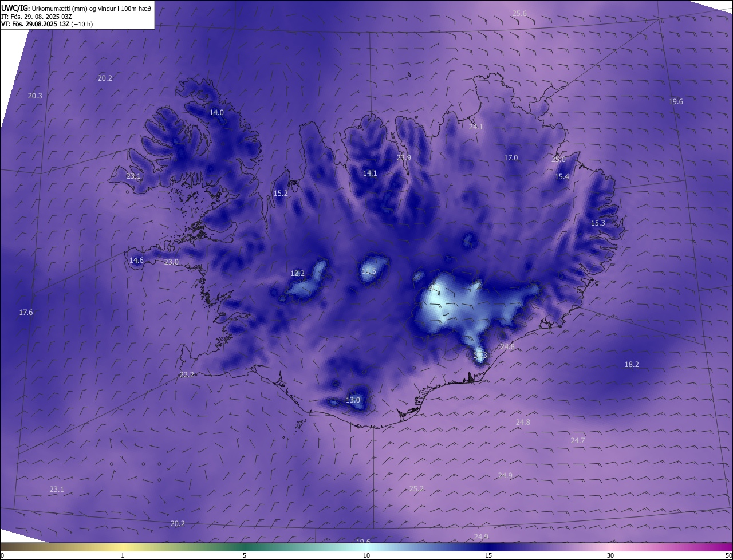Click the 0 tick on the color scale

click(2, 555)
